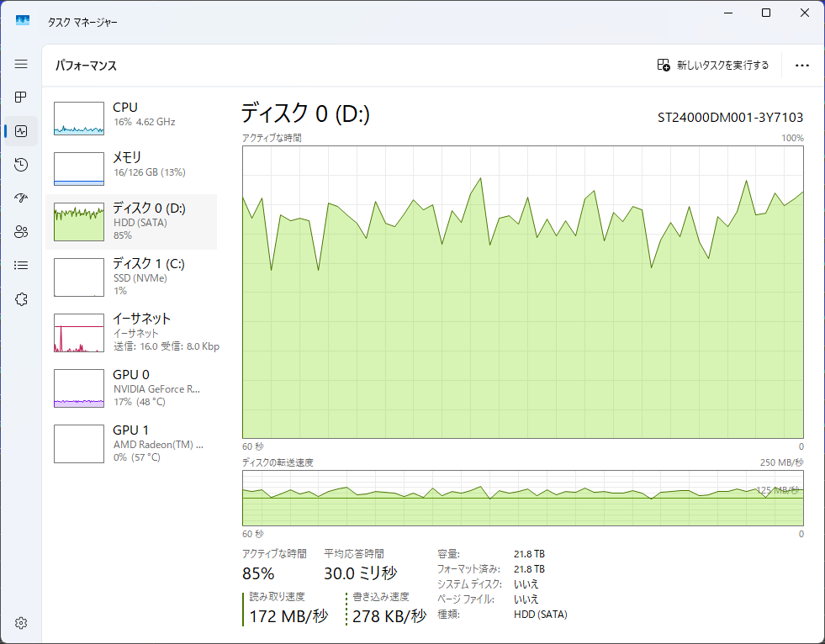
Task: Open the Startup apps page icon
Action: [x=21, y=198]
